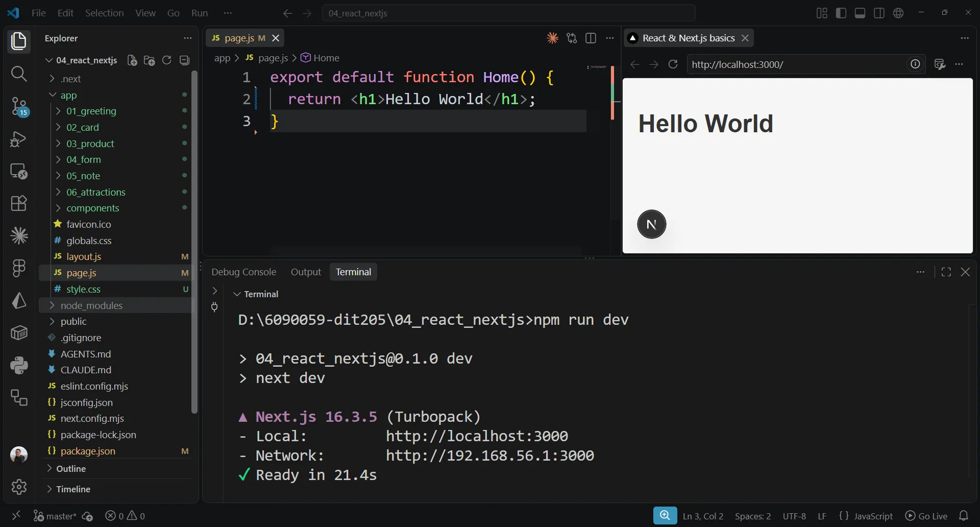Viewport: 980px width, 527px height.
Task: Collapse the Terminal group header
Action: (x=255, y=294)
